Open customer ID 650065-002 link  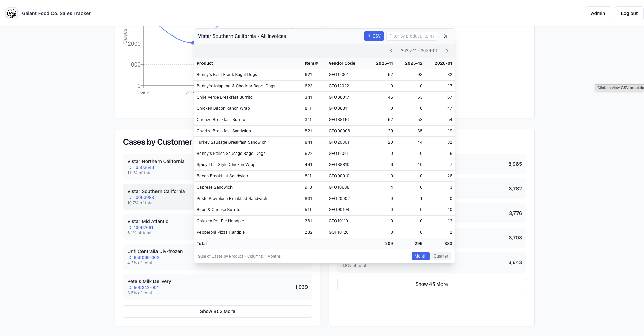[x=143, y=258]
